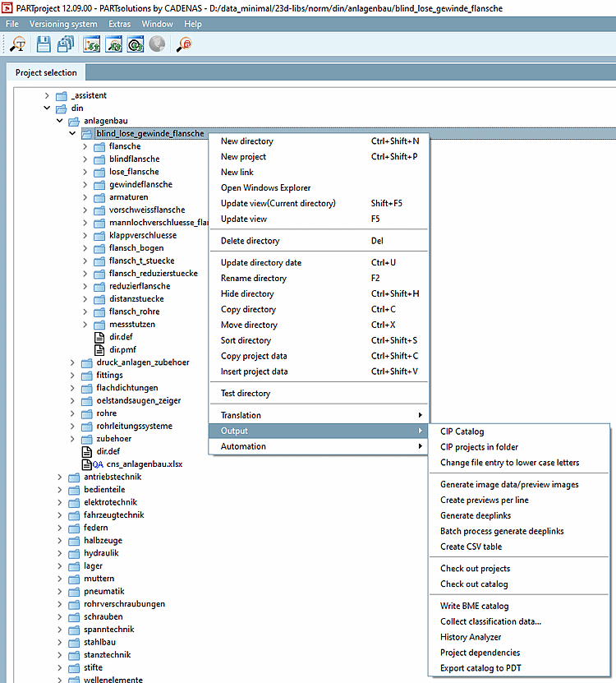Click the open folder icon of anlagenbau
This screenshot has height=683, width=616.
[74, 121]
